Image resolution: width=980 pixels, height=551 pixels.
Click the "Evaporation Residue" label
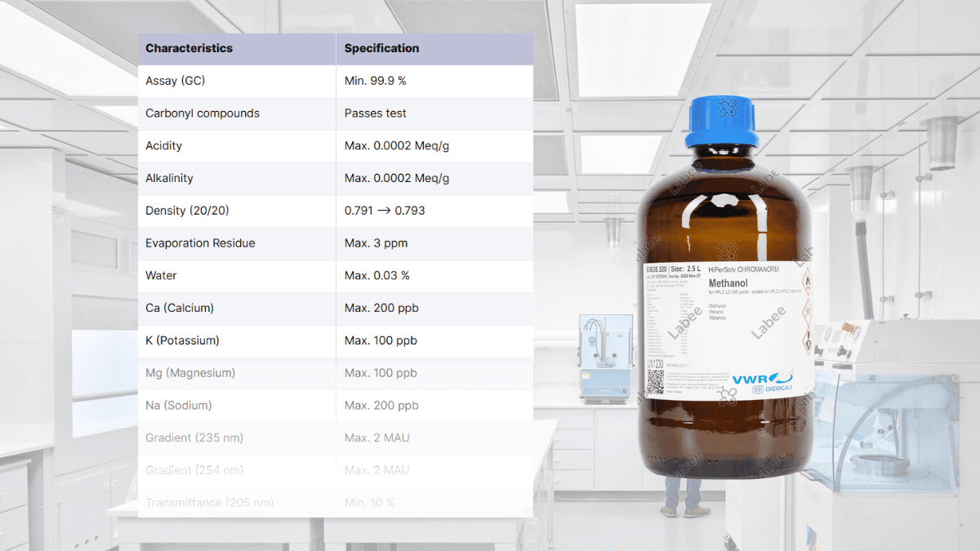200,243
